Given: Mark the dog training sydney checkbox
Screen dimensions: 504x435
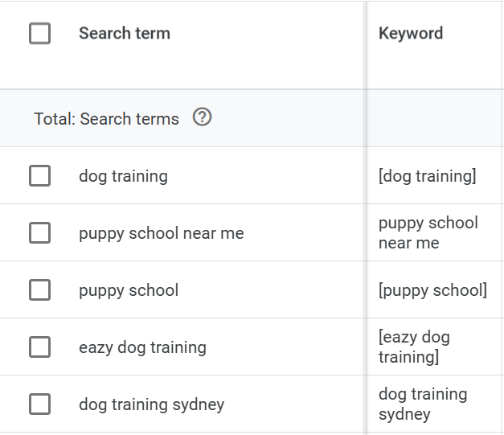Looking at the screenshot, I should click(x=39, y=404).
